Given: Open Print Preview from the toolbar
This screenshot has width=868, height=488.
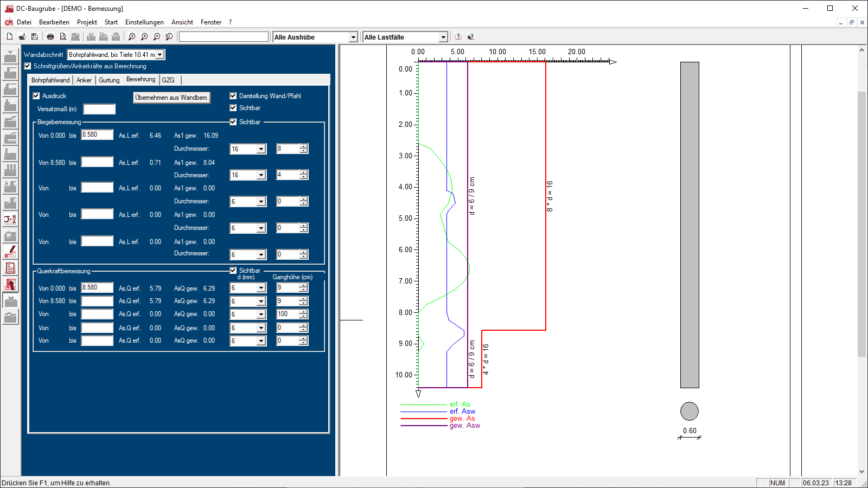Looking at the screenshot, I should click(63, 37).
